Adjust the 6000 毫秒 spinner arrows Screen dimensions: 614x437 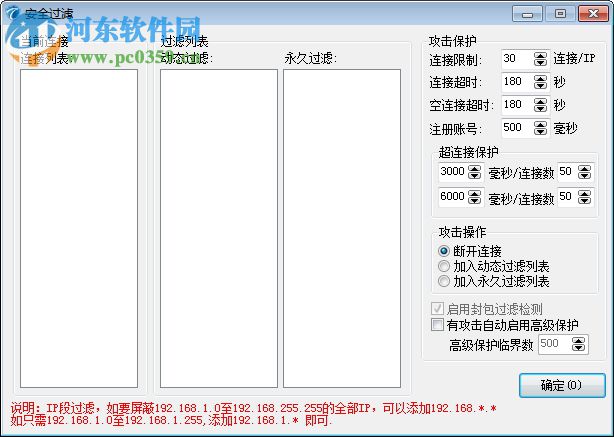(475, 197)
